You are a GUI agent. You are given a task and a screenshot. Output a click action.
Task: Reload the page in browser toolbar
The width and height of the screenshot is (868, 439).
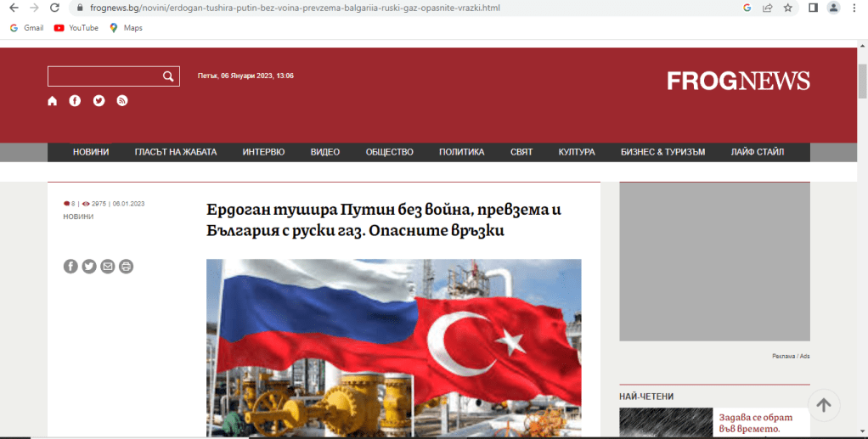[54, 8]
